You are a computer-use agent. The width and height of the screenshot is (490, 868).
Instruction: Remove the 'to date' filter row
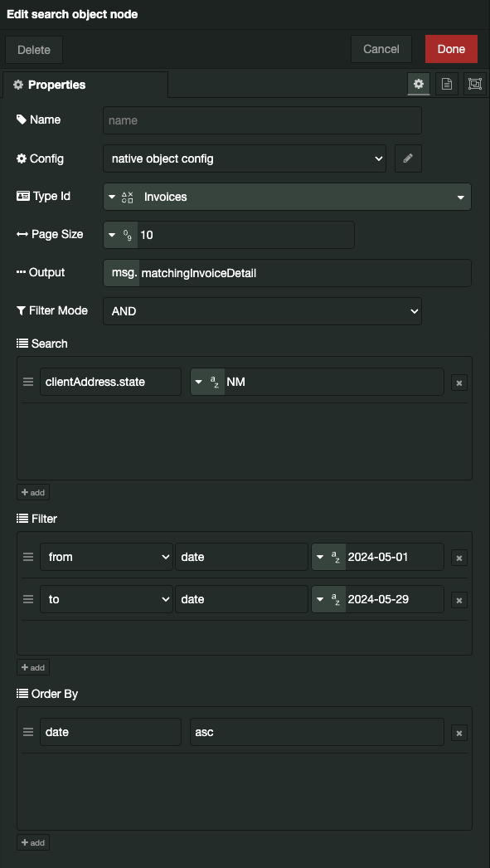458,599
